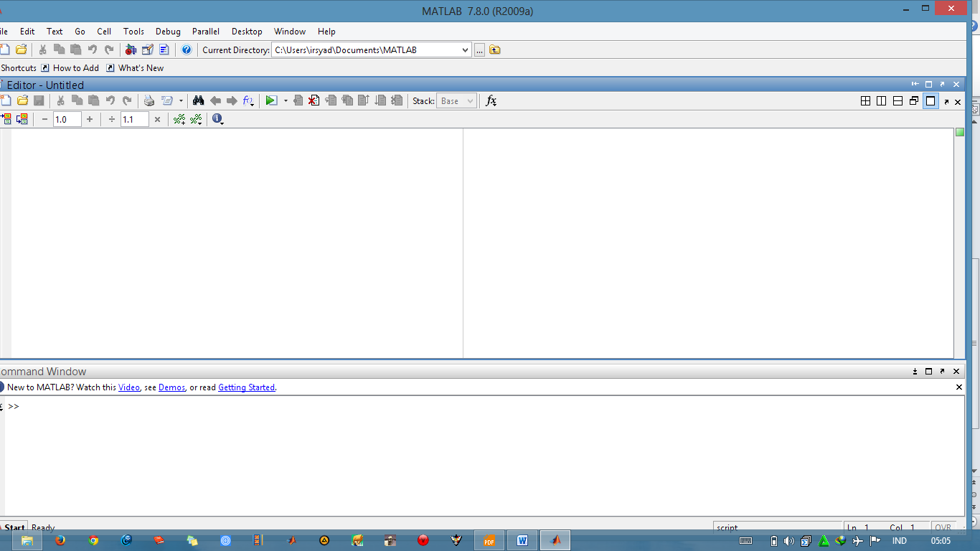The width and height of the screenshot is (980, 551).
Task: Click the debug Step icon
Action: point(331,100)
